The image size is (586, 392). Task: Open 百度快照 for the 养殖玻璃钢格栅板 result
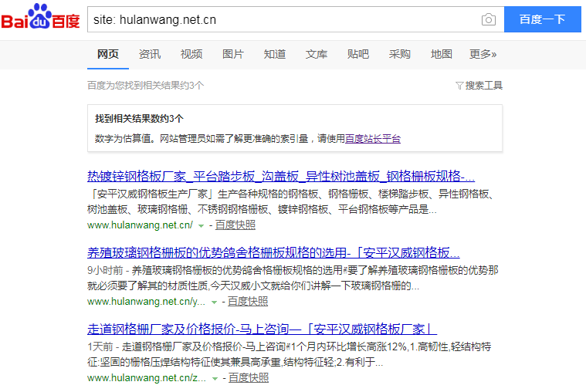248,302
